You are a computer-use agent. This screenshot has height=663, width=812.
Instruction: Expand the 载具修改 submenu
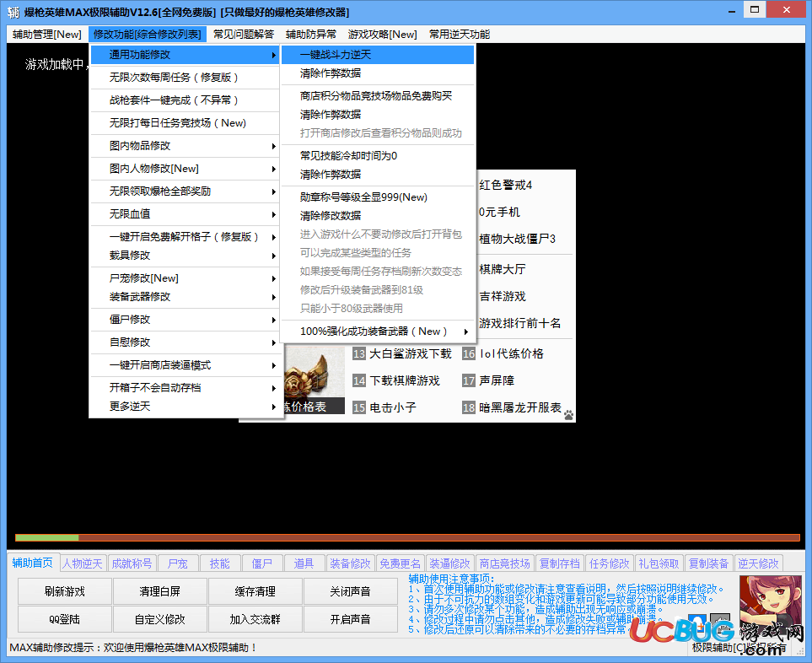pos(186,256)
